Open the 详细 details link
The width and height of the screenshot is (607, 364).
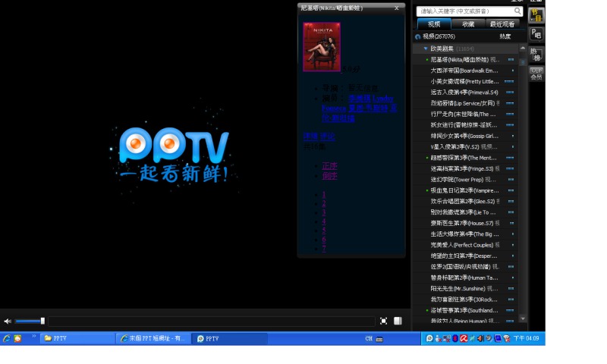coord(310,136)
